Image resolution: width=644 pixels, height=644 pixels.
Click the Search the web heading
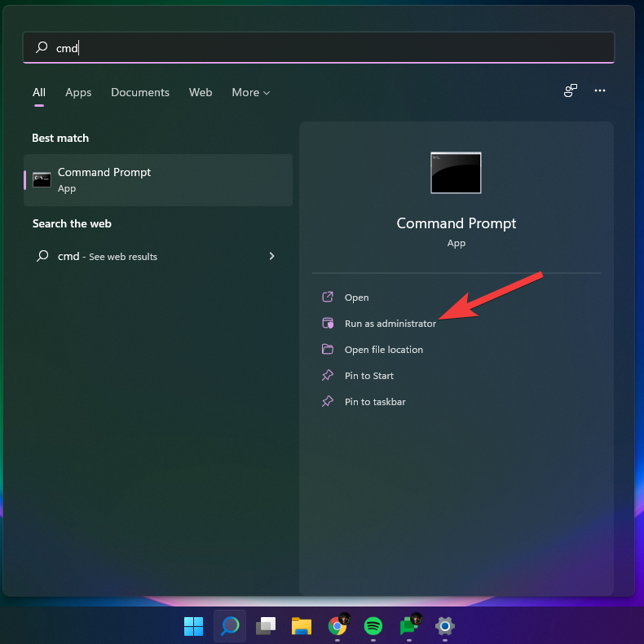[x=72, y=224]
